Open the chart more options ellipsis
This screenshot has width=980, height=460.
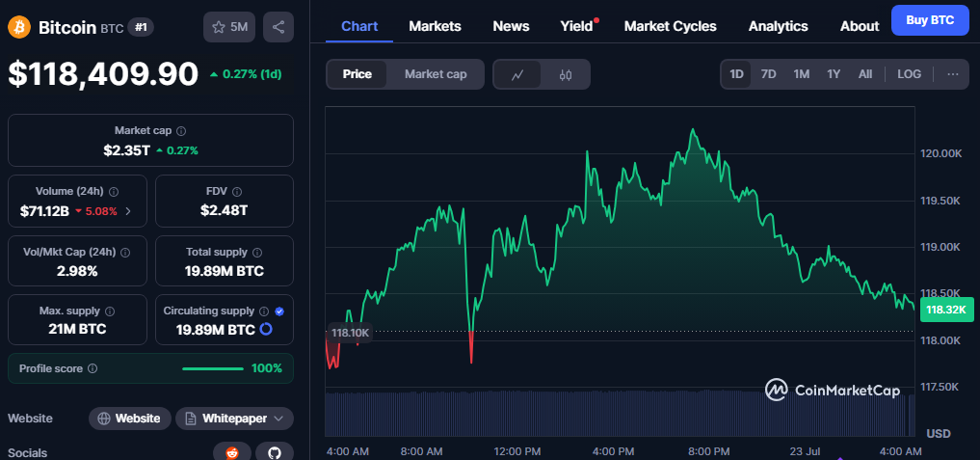tap(952, 74)
